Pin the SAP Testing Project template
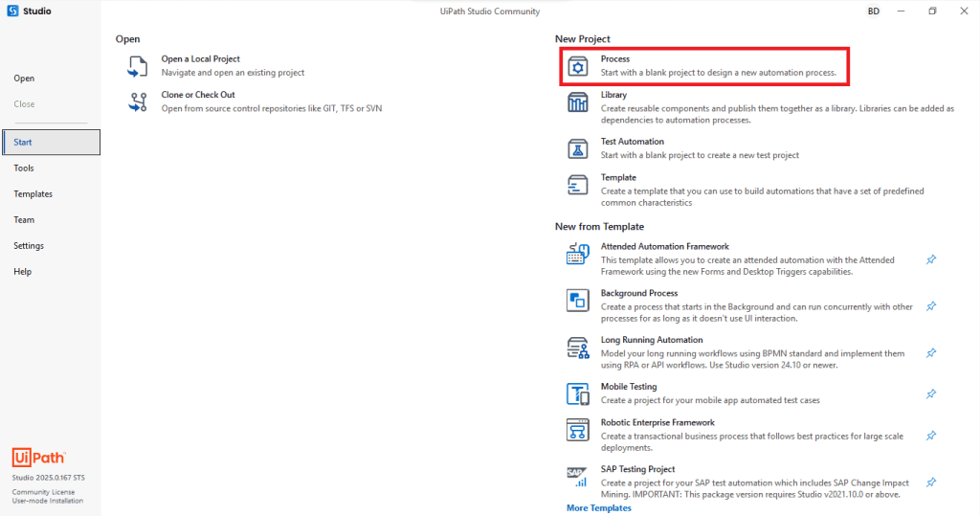This screenshot has width=980, height=516. coord(931,482)
